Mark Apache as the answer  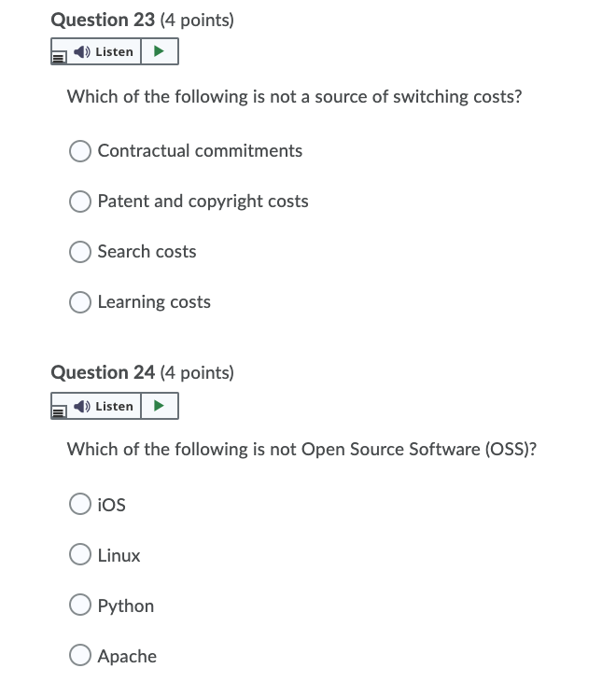pos(80,656)
